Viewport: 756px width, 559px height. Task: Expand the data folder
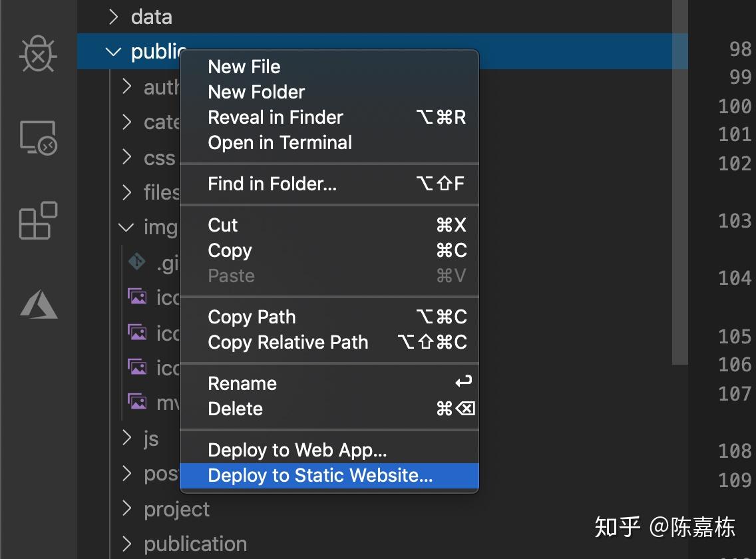click(114, 17)
